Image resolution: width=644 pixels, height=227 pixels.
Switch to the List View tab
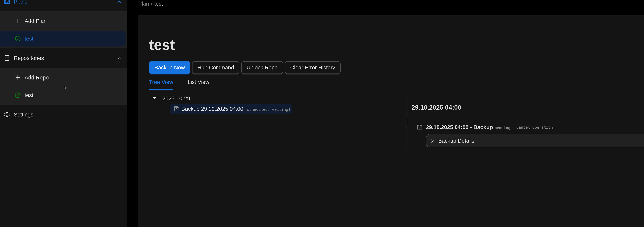198,82
